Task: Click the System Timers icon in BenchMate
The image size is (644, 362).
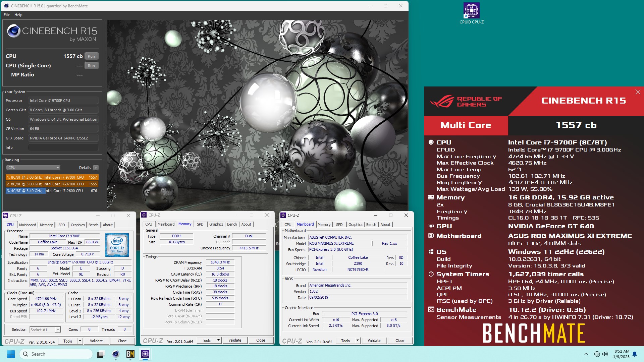Action: 431,274
